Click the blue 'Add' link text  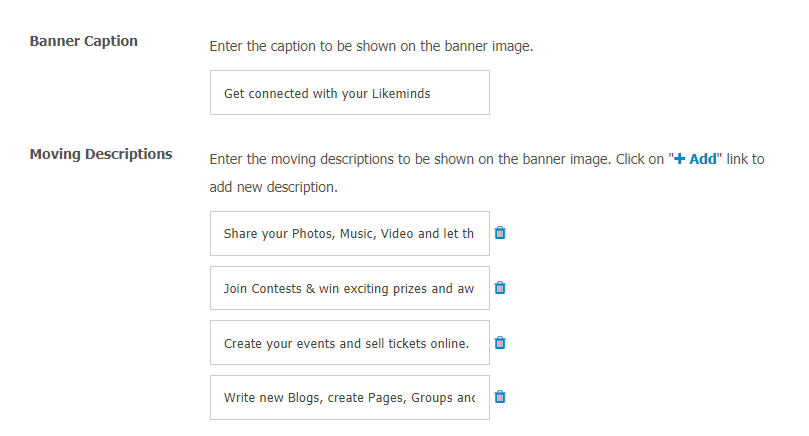[x=703, y=159]
